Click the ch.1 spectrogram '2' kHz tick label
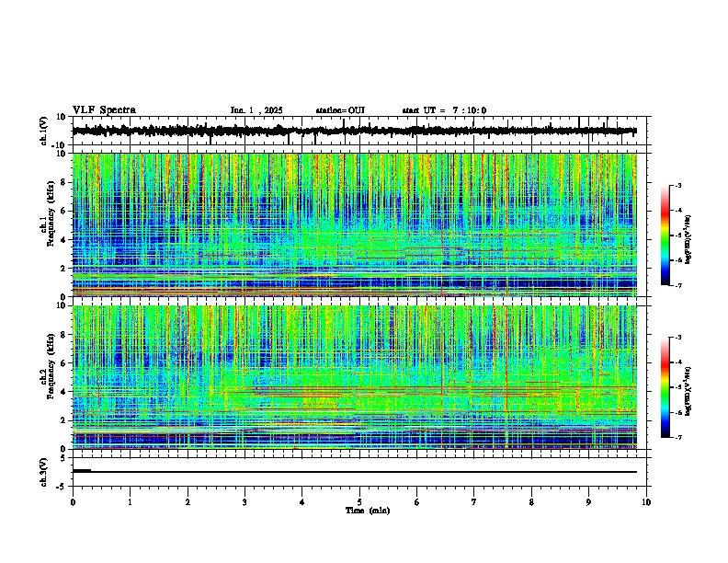The height and width of the screenshot is (563, 728). coord(64,268)
